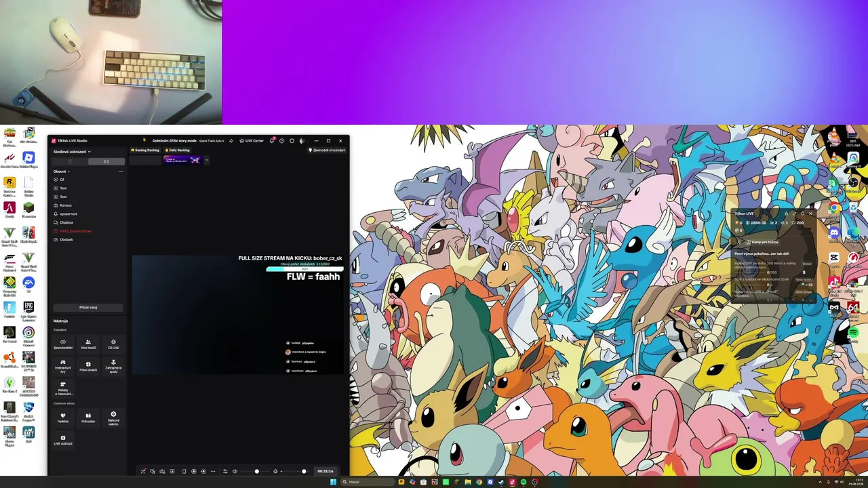Open help question mark icon in title bar

[x=282, y=140]
